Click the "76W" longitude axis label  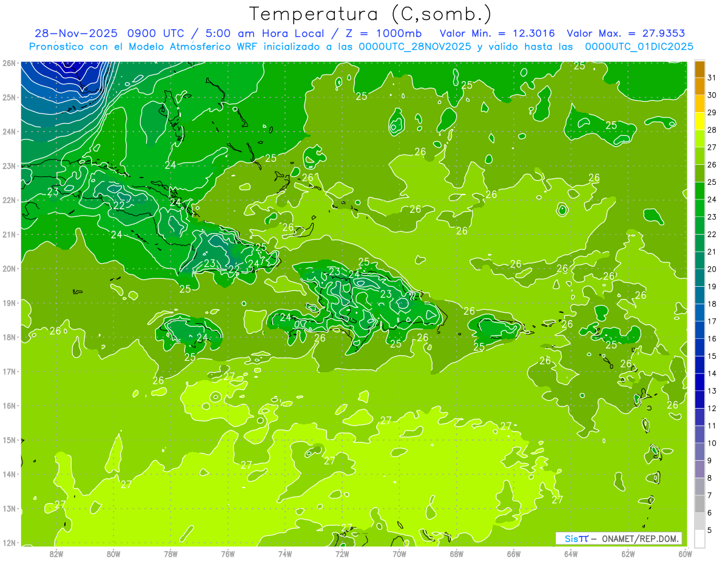pos(228,554)
